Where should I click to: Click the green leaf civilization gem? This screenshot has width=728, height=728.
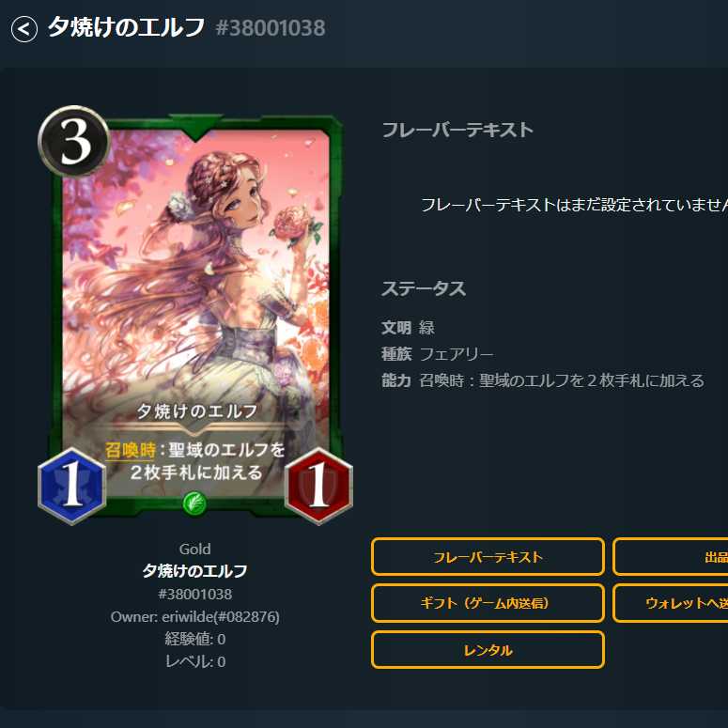(195, 503)
